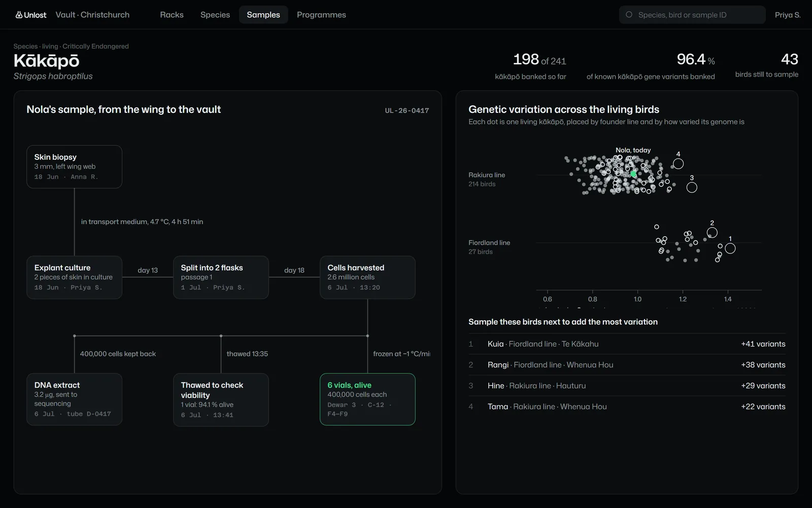Select the Thawed to check viability card
The width and height of the screenshot is (812, 508).
(x=221, y=400)
